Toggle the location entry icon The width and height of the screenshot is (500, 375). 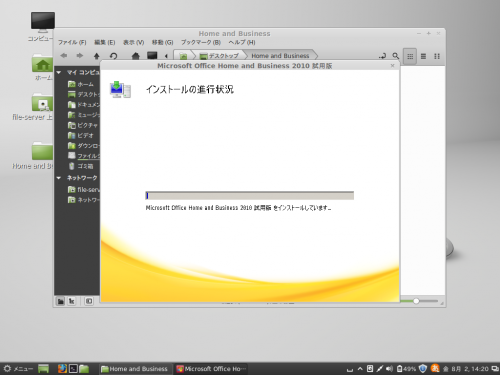pyautogui.click(x=382, y=56)
